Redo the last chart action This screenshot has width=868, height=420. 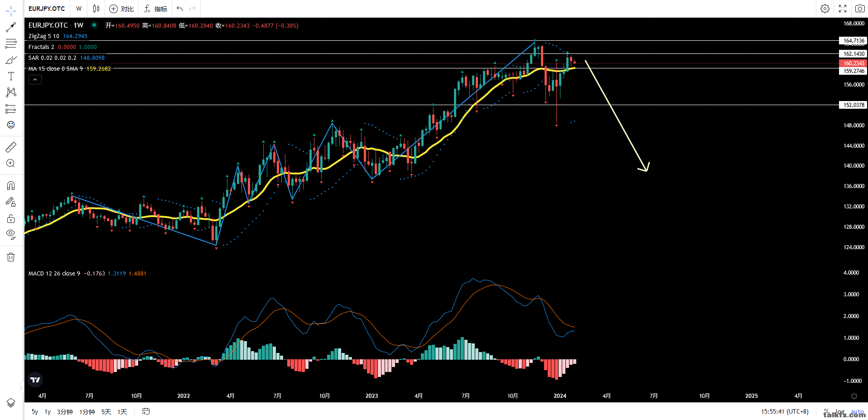tap(193, 9)
